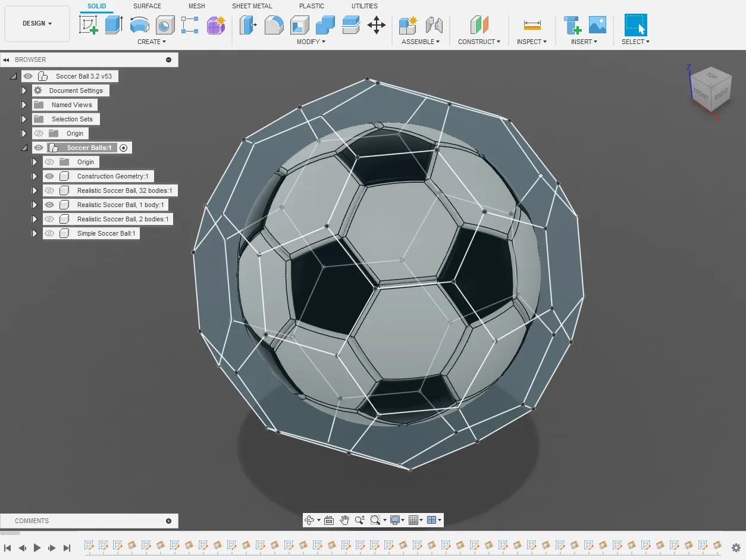The width and height of the screenshot is (746, 560).
Task: Open the Measure tool under Inspect
Action: click(531, 25)
